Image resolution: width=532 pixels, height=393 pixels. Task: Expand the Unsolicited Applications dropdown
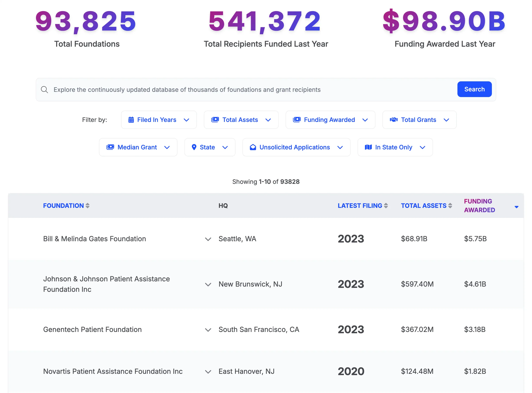point(340,147)
